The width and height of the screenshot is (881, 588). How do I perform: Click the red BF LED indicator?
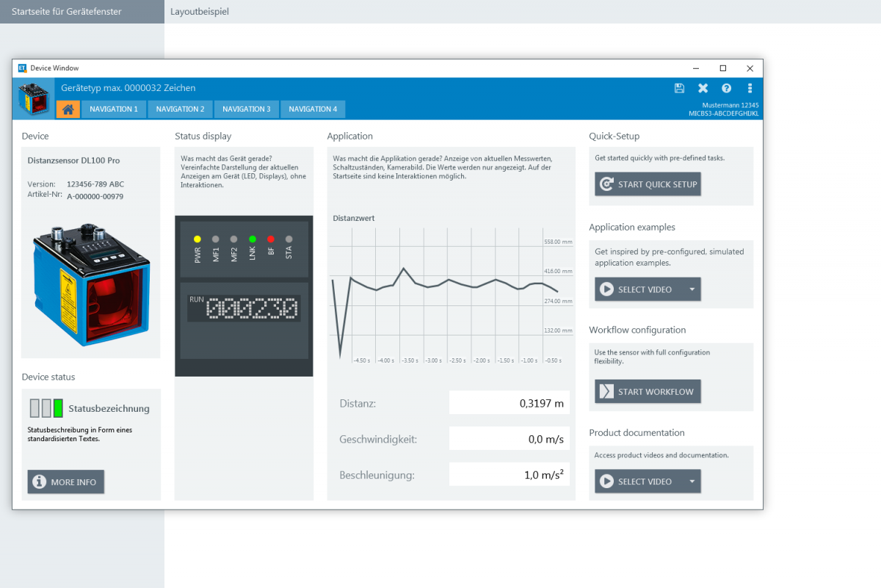point(271,239)
